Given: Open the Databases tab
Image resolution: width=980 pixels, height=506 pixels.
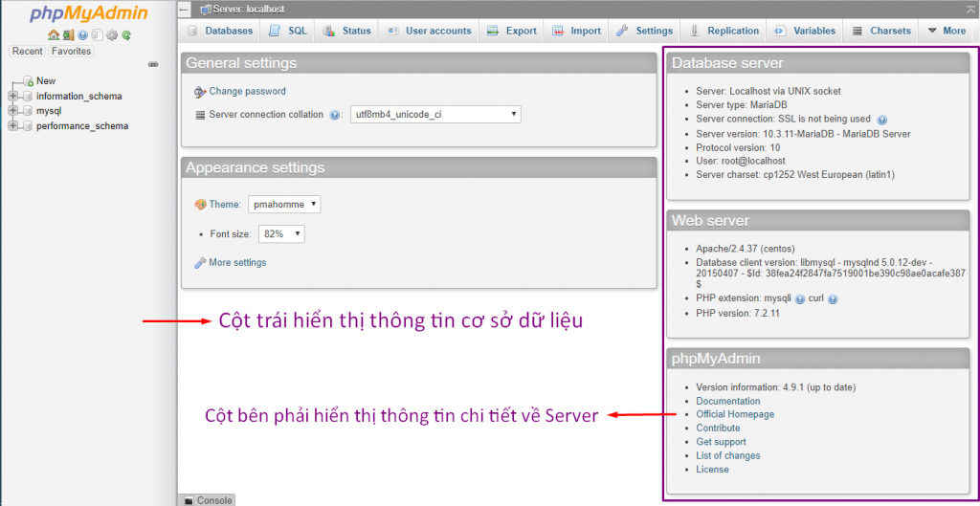Looking at the screenshot, I should pos(219,31).
